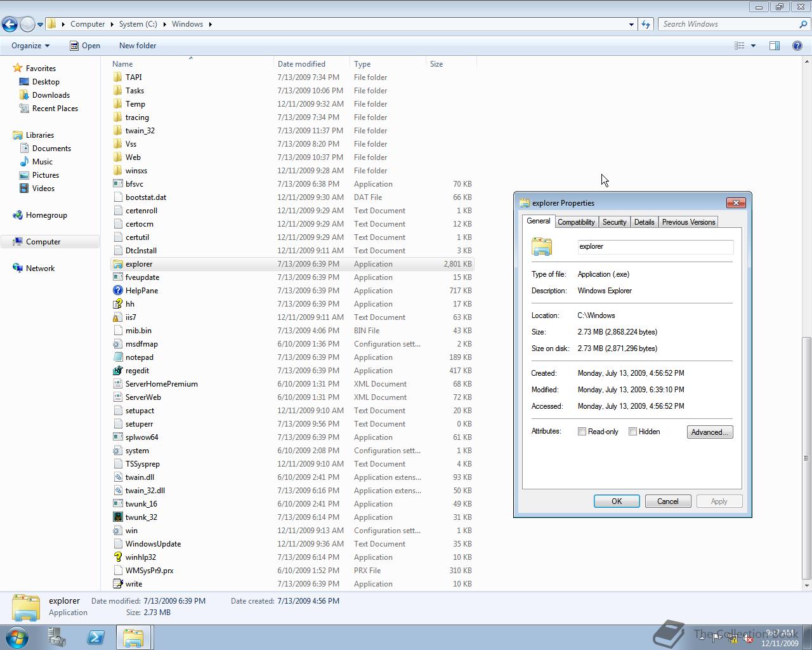Open the Organize menu
This screenshot has width=812, height=650.
click(x=30, y=46)
